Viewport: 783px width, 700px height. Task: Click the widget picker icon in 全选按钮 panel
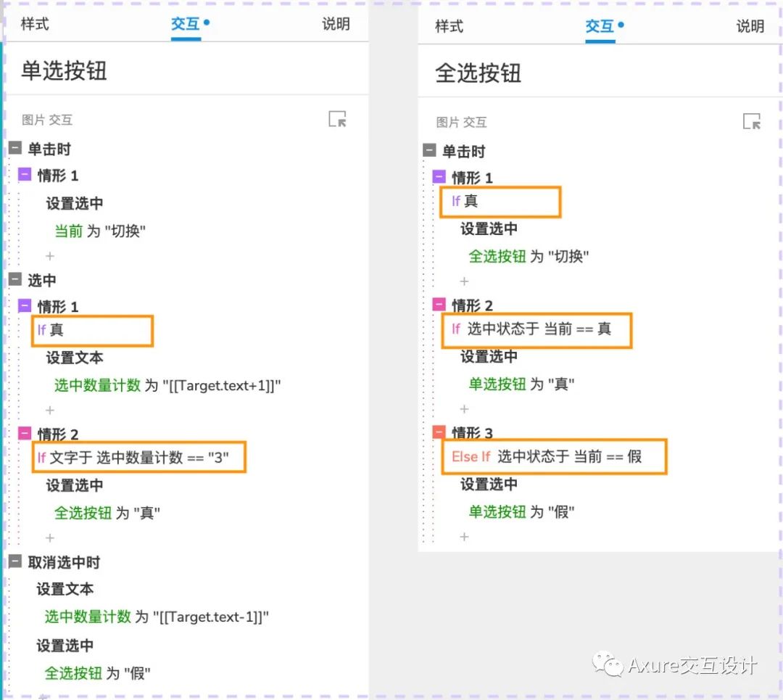coord(752,122)
